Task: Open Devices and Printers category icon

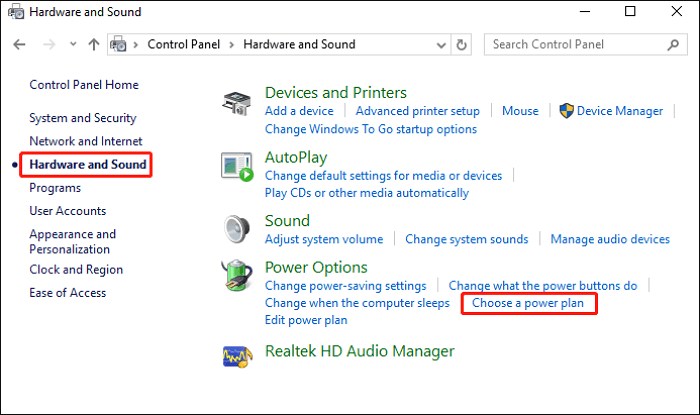Action: click(x=237, y=104)
